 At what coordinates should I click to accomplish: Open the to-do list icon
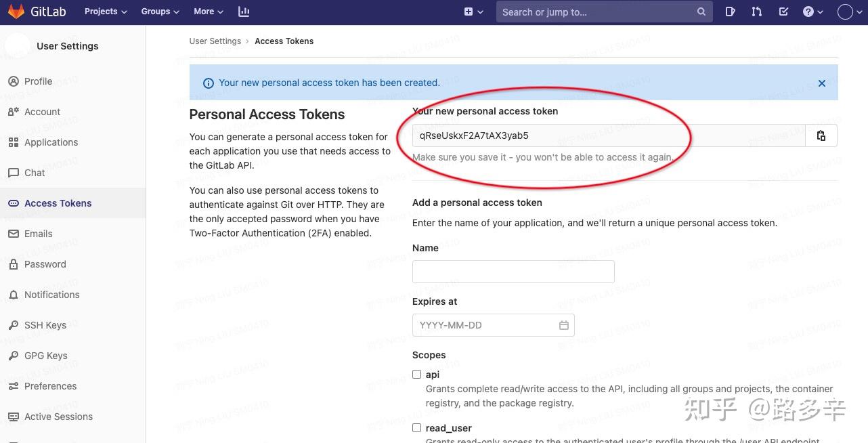tap(783, 12)
